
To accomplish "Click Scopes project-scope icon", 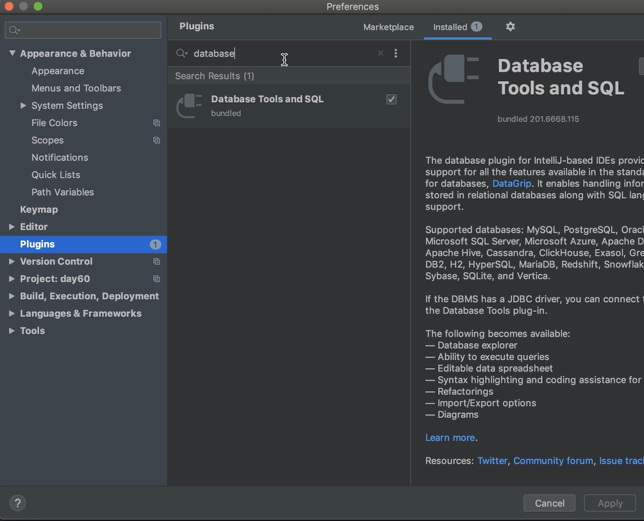I will pyautogui.click(x=156, y=141).
